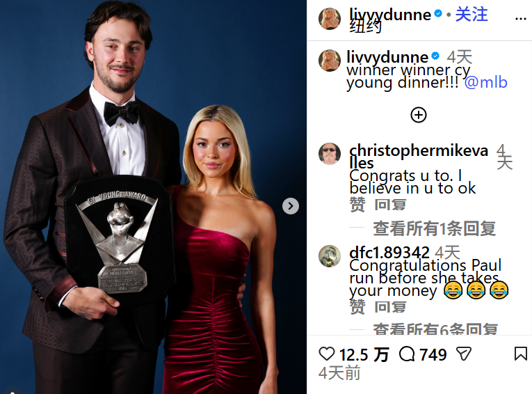Open christophermikevalles commenter avatar
This screenshot has height=394, width=532.
[x=330, y=154]
